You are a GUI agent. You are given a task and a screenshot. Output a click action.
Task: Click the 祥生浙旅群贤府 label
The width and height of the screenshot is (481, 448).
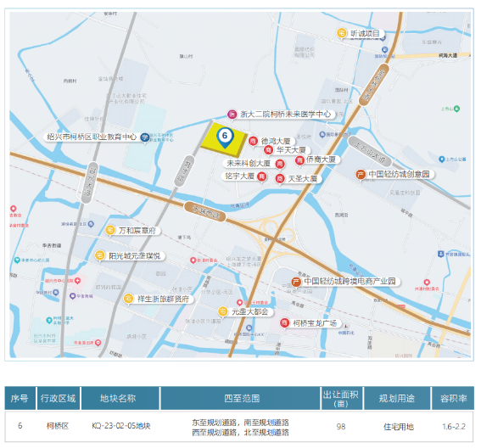click(163, 299)
